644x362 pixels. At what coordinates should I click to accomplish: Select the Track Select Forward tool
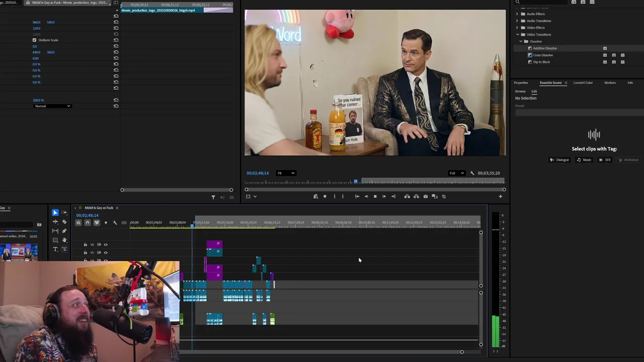point(64,213)
